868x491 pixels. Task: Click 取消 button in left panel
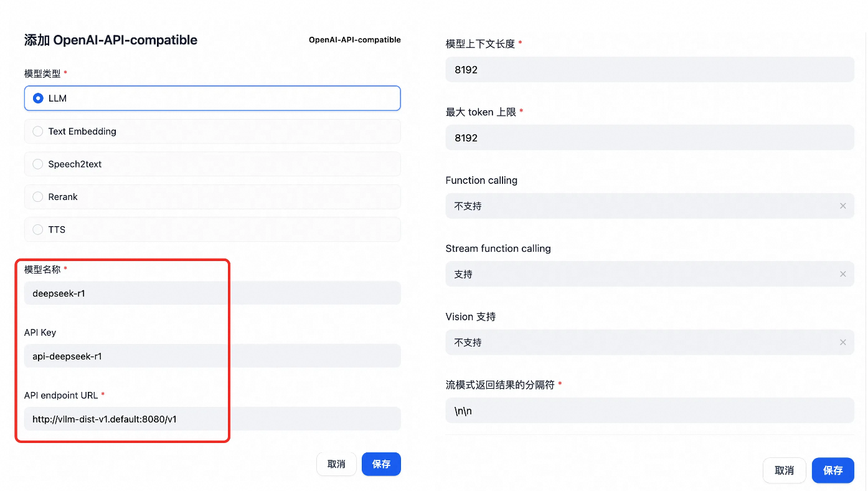click(x=336, y=464)
